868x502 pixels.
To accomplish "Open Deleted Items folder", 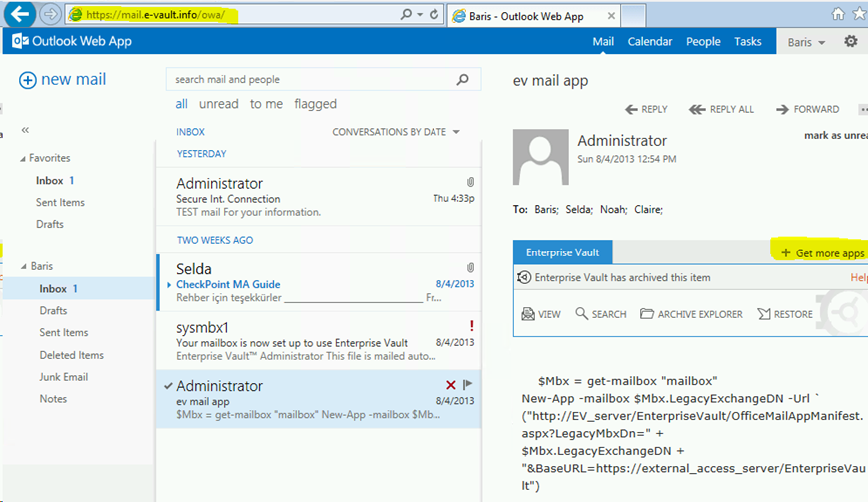I will pos(71,355).
